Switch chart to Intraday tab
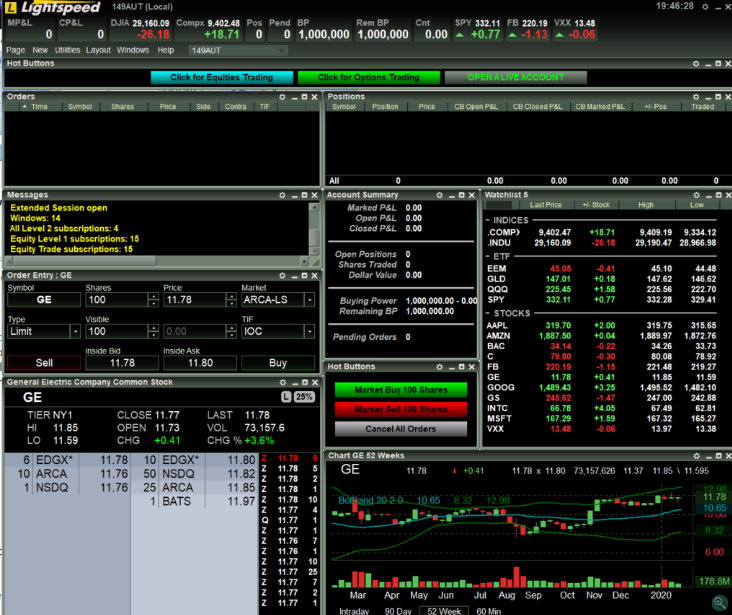Screen dimensions: 732x615 [x=353, y=611]
